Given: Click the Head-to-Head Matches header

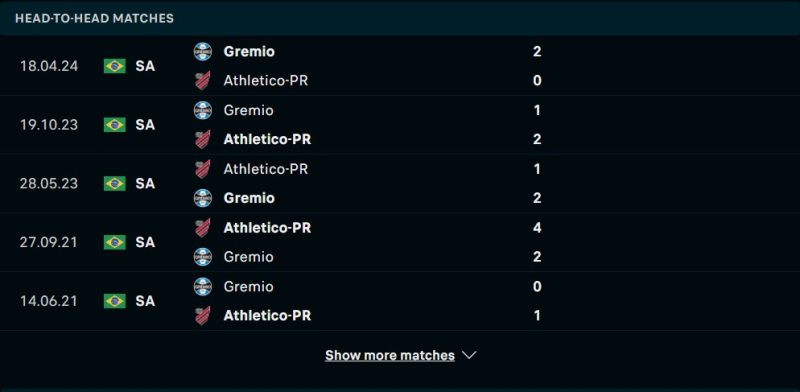Looking at the screenshot, I should pos(94,18).
